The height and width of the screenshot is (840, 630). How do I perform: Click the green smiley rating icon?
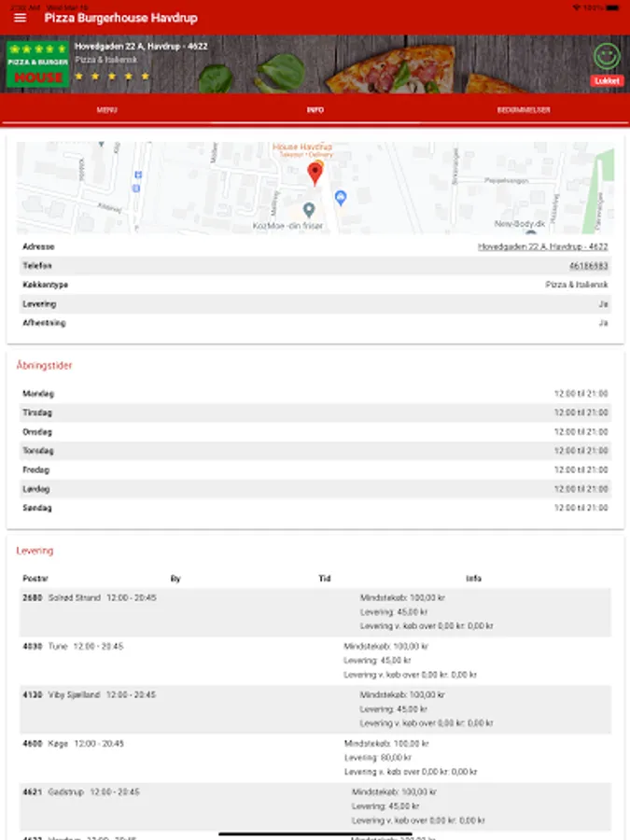click(607, 56)
